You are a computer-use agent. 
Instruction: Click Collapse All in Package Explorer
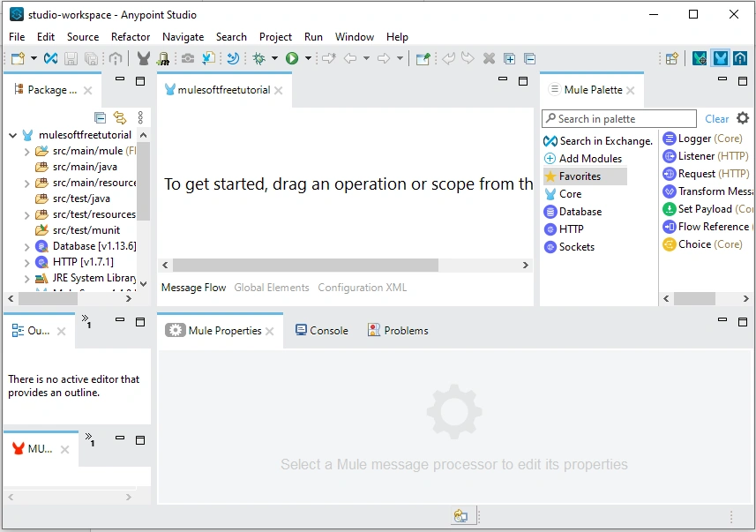[x=100, y=117]
